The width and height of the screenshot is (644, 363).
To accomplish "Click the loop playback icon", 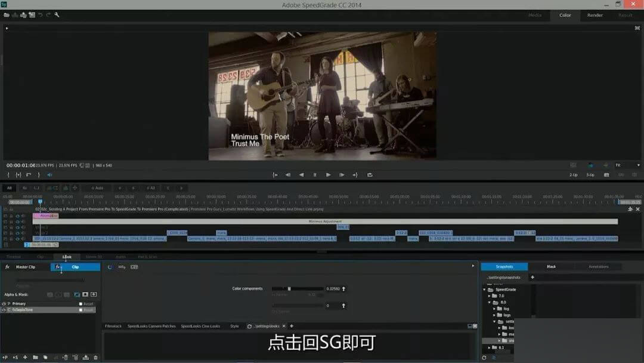I will 370,175.
